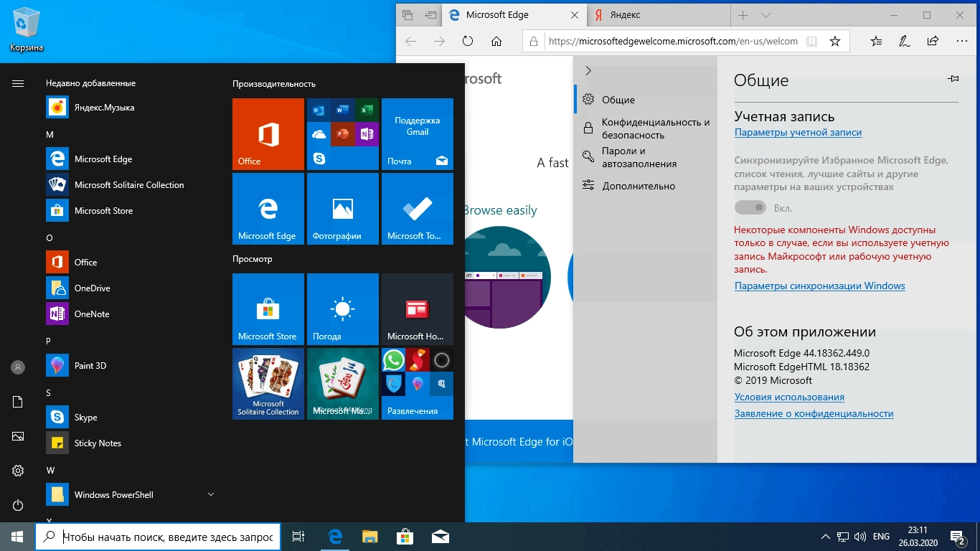Screen dimensions: 980x551
Task: Open Documents icon in Start sidebar
Action: tap(18, 402)
